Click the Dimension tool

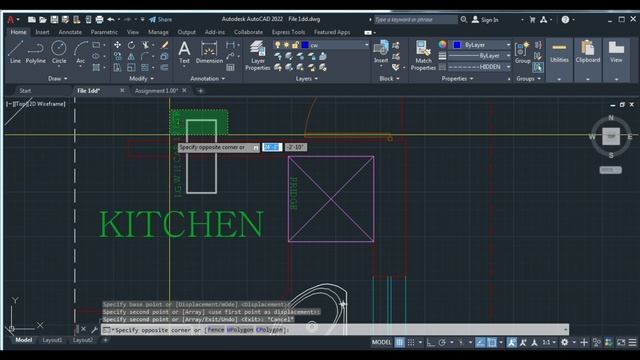209,52
